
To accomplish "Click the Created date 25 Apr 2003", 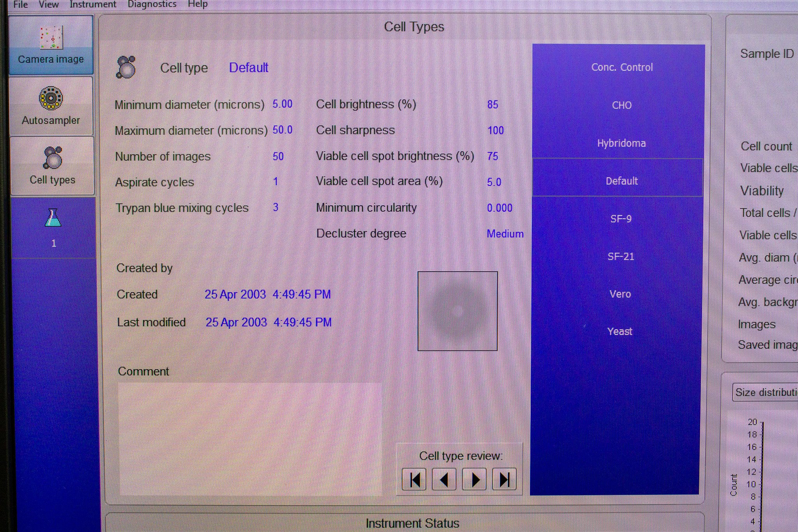I will coord(235,294).
